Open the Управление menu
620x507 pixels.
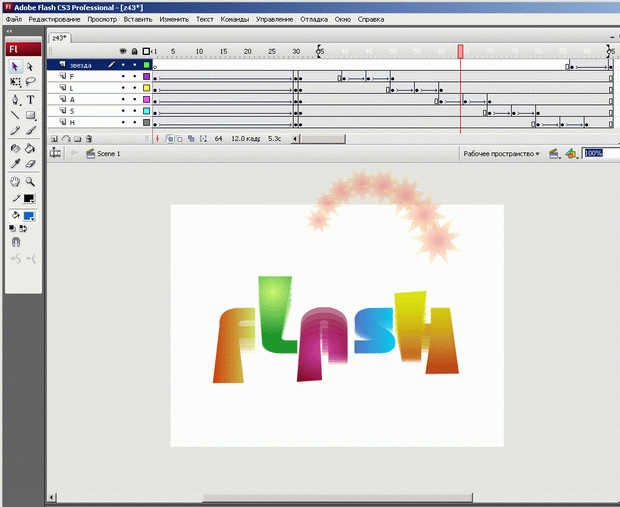click(274, 19)
